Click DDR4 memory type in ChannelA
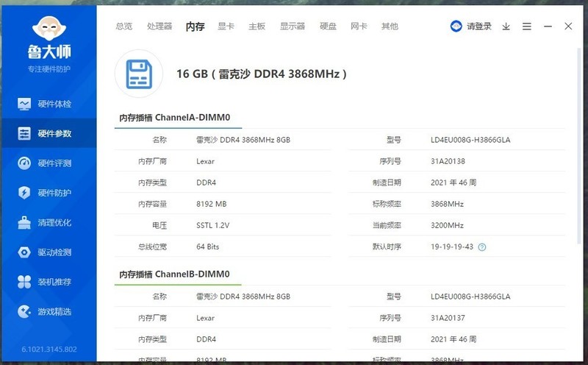Image resolution: width=588 pixels, height=365 pixels. pyautogui.click(x=207, y=183)
